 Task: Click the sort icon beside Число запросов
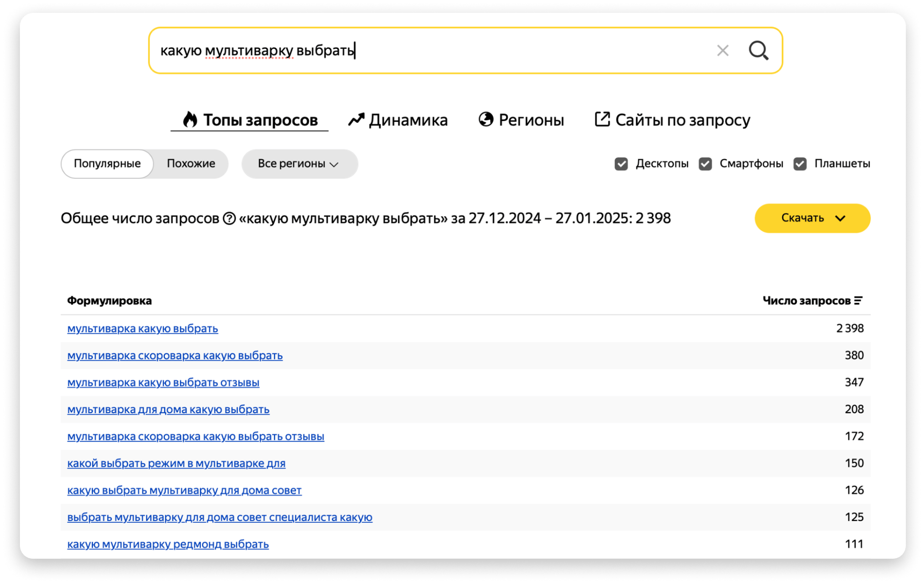[858, 301]
